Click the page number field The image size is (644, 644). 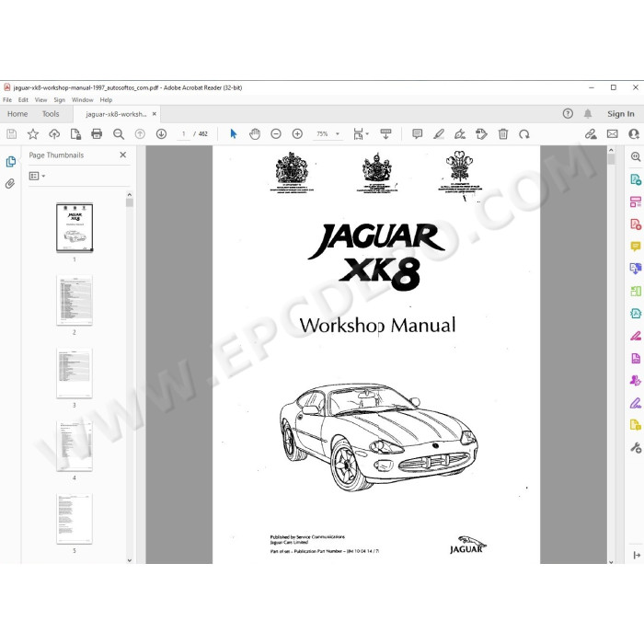(184, 134)
